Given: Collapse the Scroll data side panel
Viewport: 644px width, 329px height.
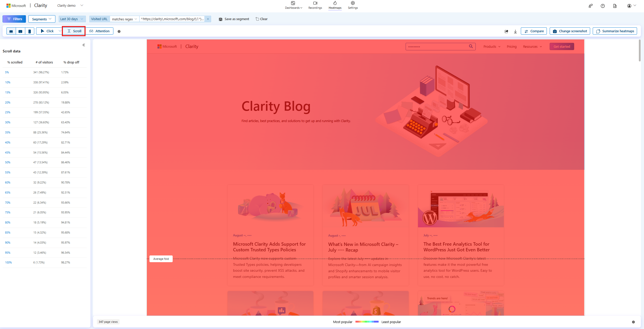Looking at the screenshot, I should click(84, 45).
